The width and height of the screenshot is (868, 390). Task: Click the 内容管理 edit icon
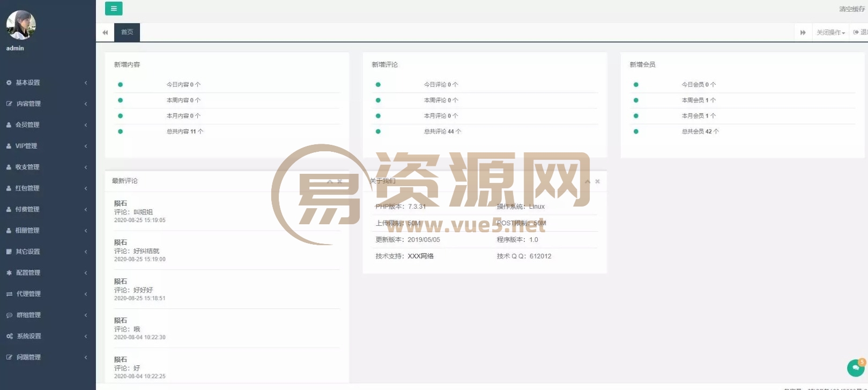9,104
